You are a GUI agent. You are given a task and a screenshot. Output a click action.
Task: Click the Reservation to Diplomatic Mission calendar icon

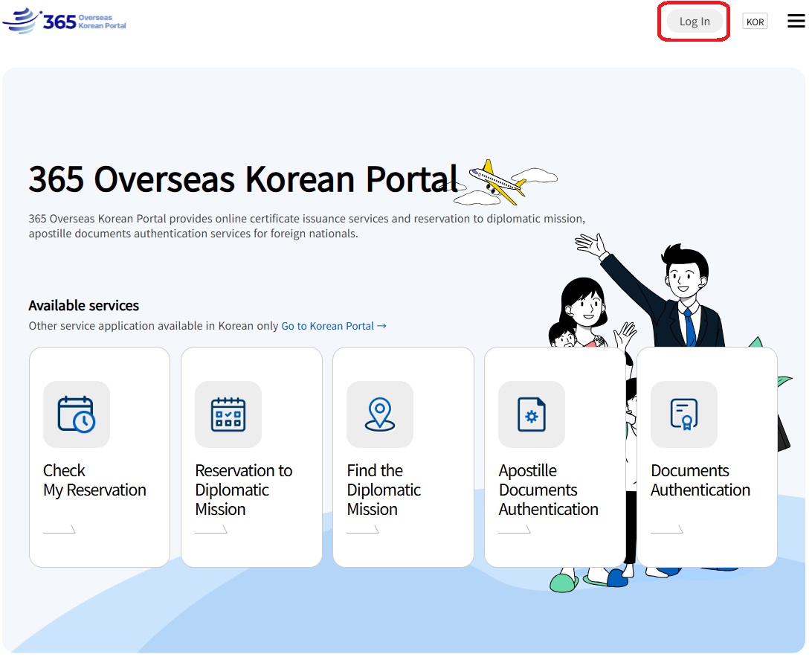pyautogui.click(x=228, y=414)
